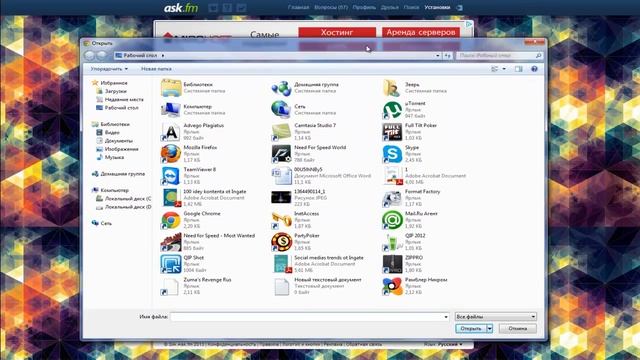The width and height of the screenshot is (640, 360).
Task: Click the Отмена button
Action: click(518, 328)
